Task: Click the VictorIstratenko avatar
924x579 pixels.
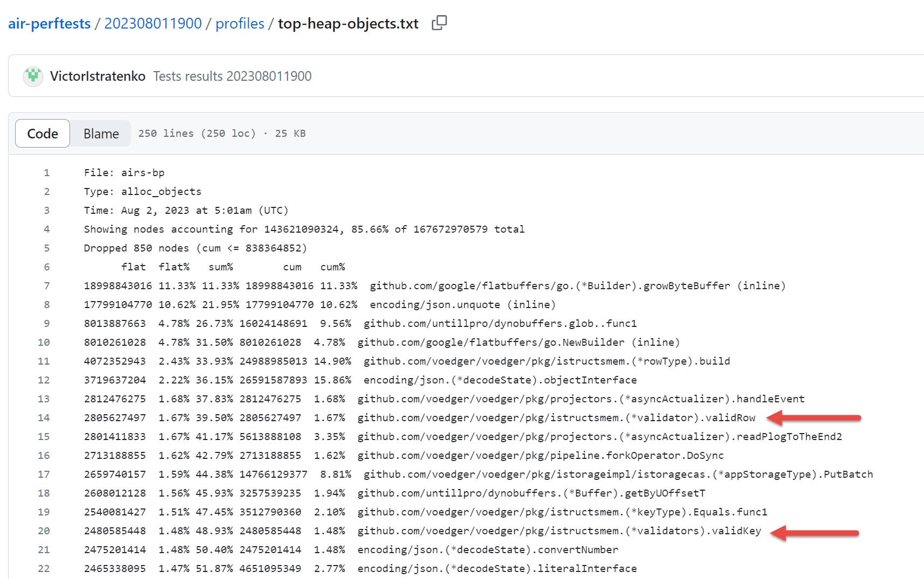Action: pyautogui.click(x=33, y=76)
